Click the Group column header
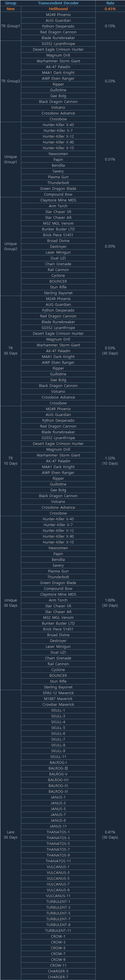Image resolution: width=125 pixels, height=980 pixels. 11,3
